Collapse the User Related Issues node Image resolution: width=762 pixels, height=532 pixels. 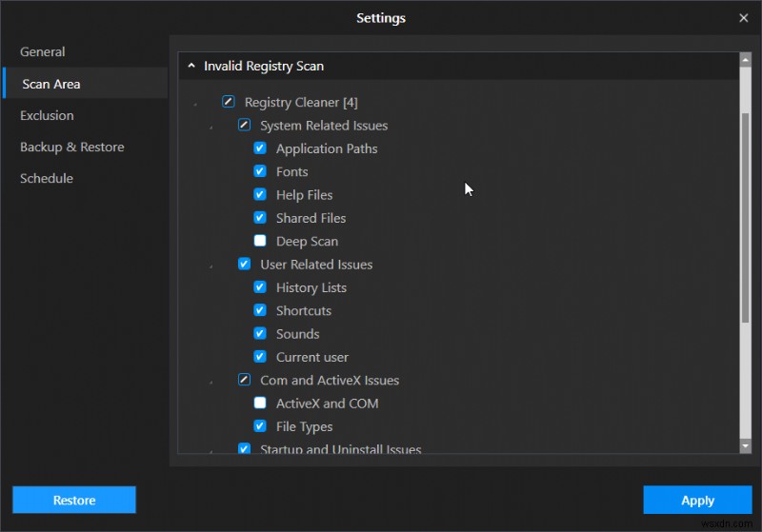211,266
